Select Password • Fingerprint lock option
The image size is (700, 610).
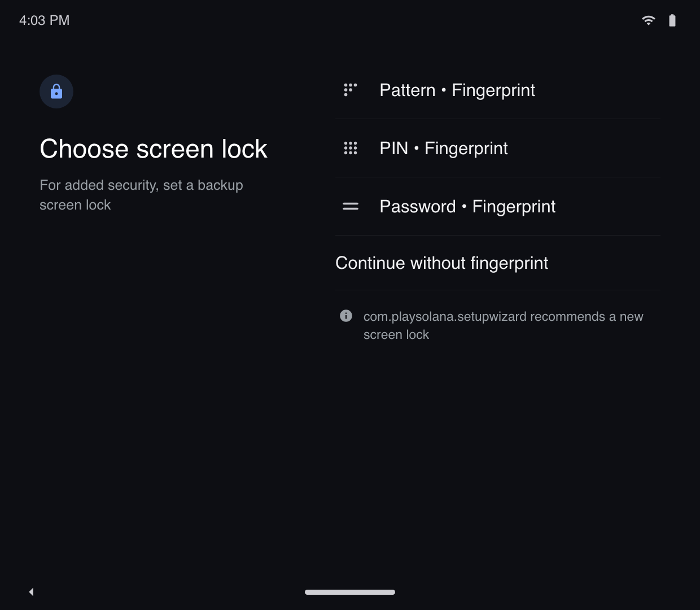click(497, 206)
